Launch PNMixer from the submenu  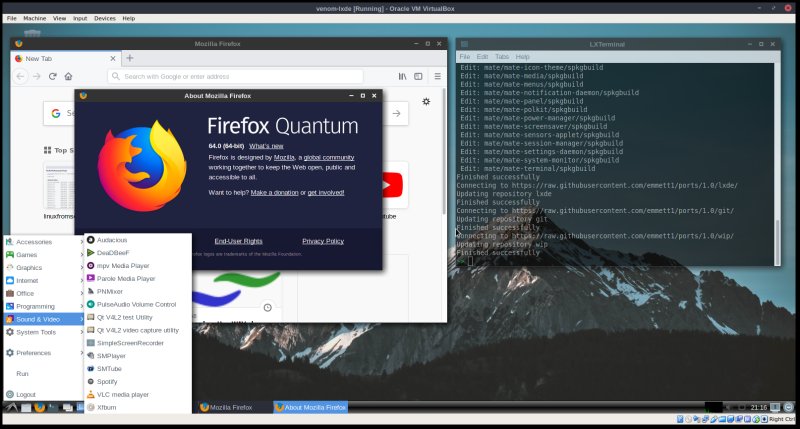coord(138,291)
